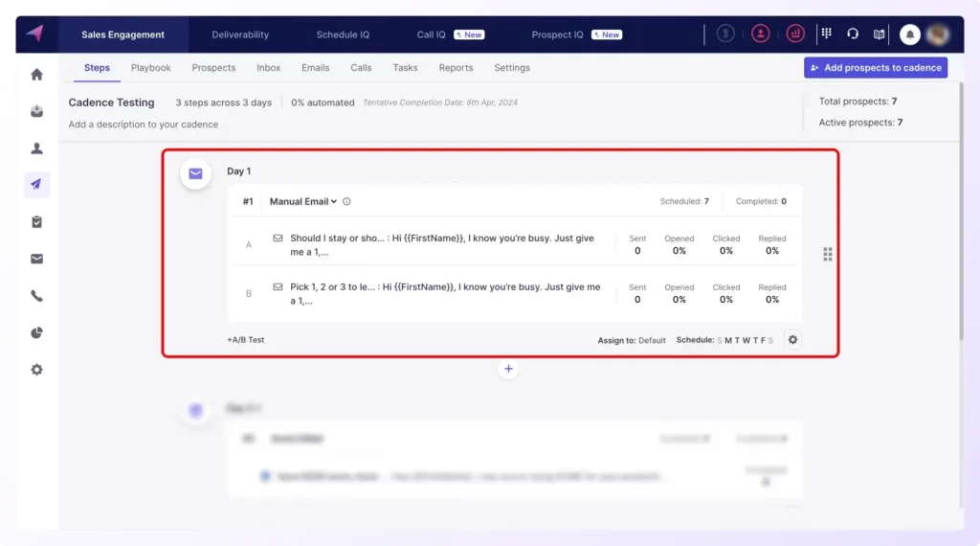Screen dimensions: 980x546
Task: Click Assign to: Default
Action: [x=632, y=340]
